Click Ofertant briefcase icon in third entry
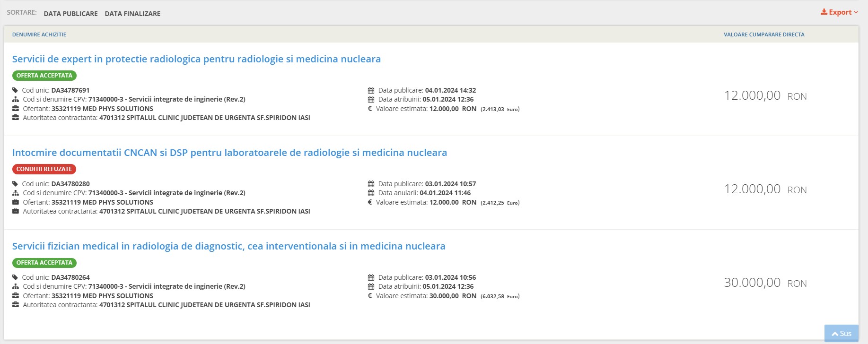 (x=16, y=296)
